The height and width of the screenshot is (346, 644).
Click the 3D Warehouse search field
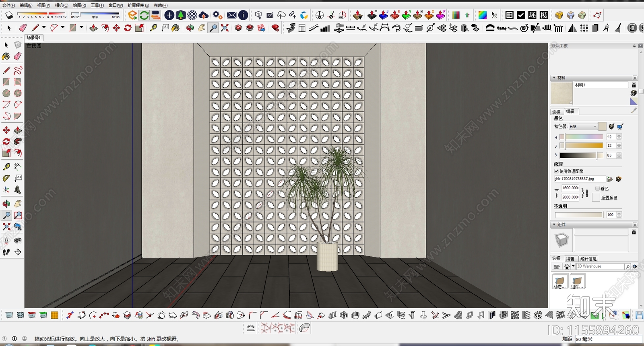click(x=600, y=266)
